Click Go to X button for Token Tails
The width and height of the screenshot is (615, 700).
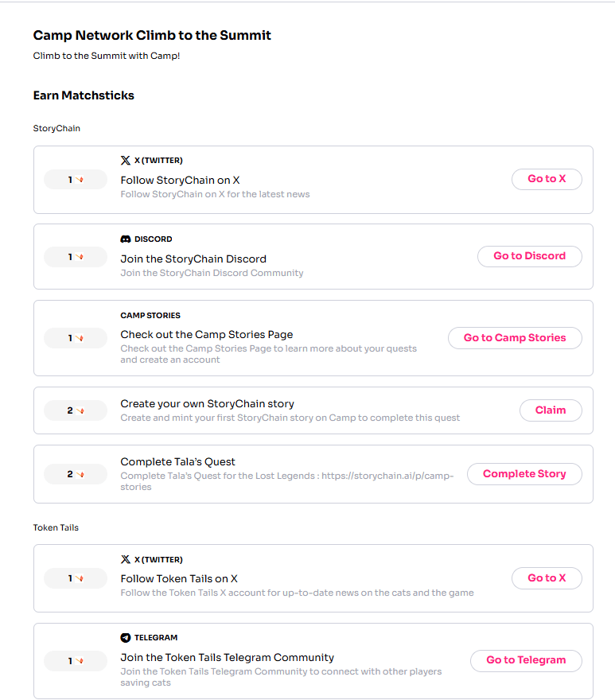point(547,578)
